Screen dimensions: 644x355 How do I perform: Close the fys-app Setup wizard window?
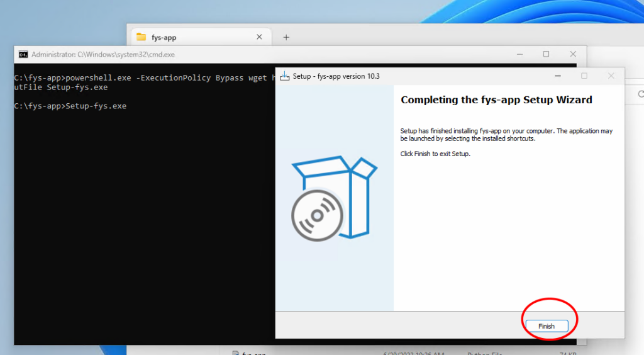(x=611, y=76)
